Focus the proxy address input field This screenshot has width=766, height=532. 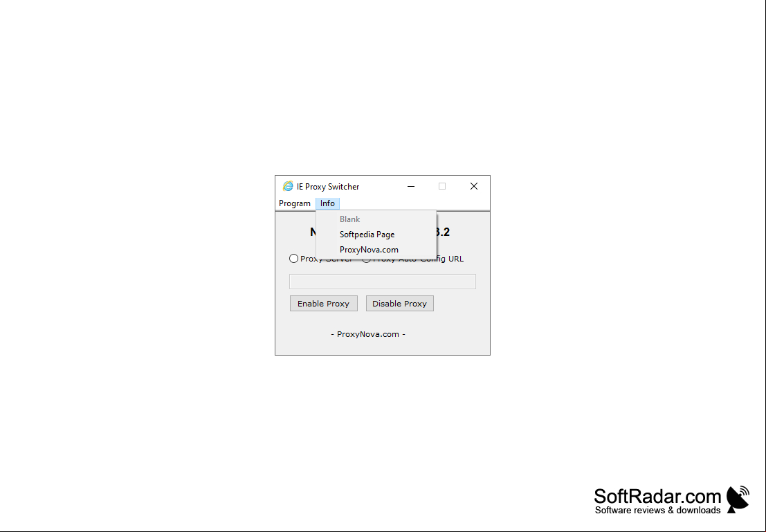coord(383,282)
